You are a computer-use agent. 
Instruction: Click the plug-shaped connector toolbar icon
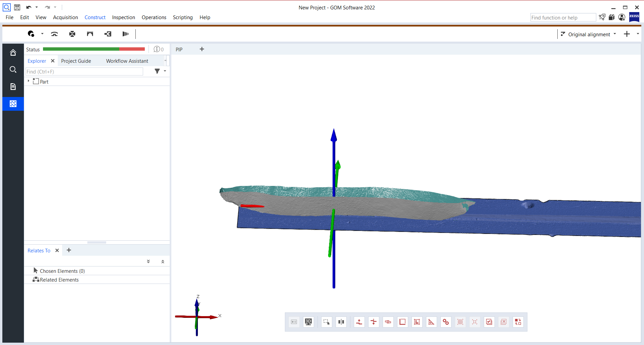108,34
